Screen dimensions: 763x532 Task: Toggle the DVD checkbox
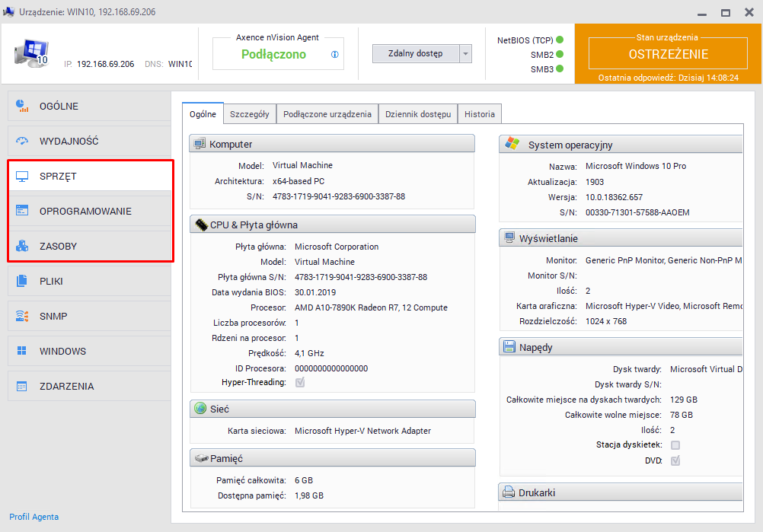pos(675,460)
